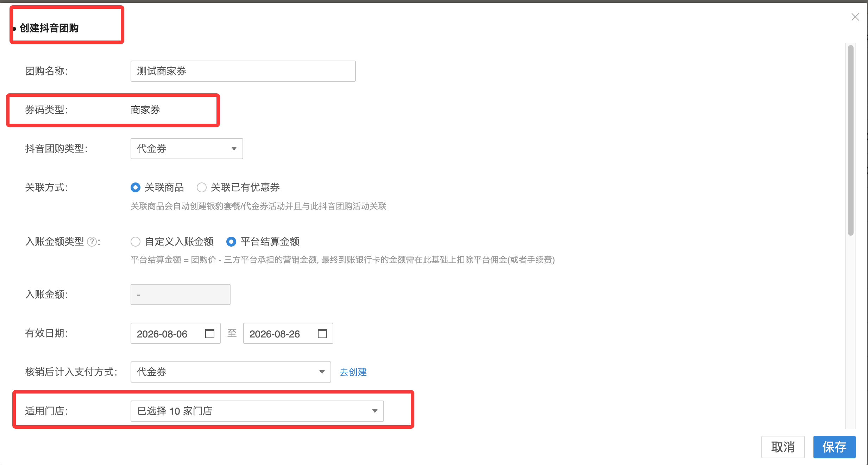Click the 入账金额类型 help icon

point(92,242)
